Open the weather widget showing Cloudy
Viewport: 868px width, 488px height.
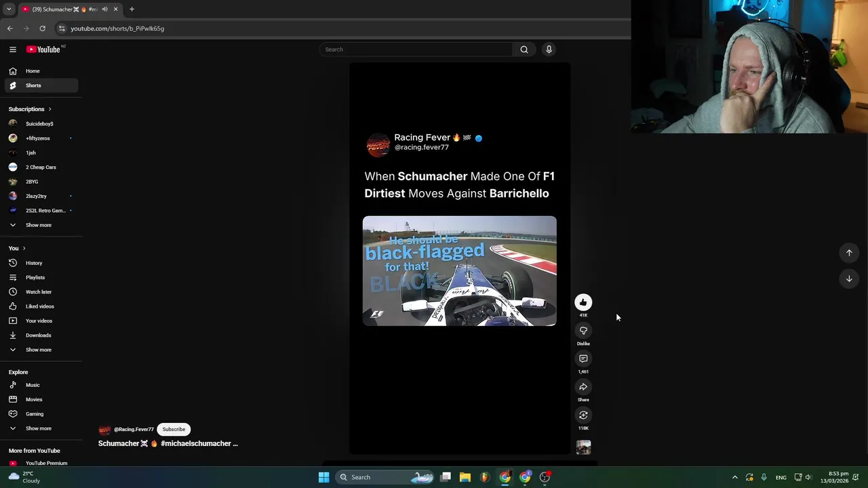click(x=24, y=477)
